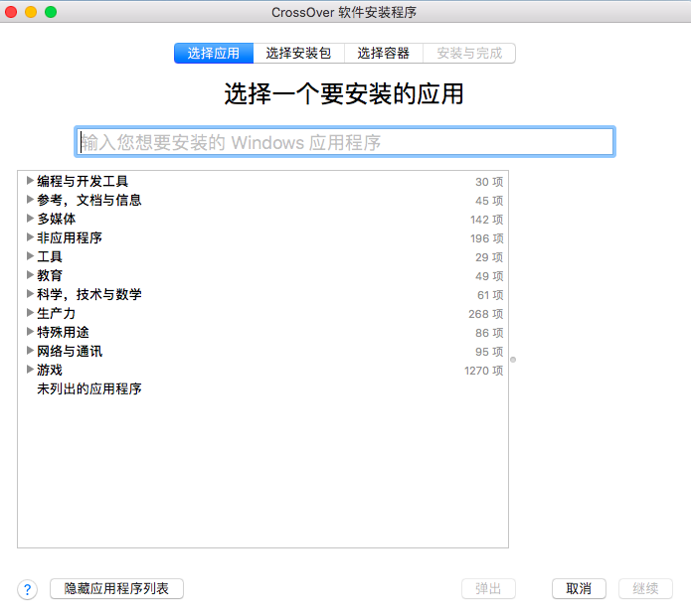Select 未列出的应用程序 in the list

tap(89, 388)
